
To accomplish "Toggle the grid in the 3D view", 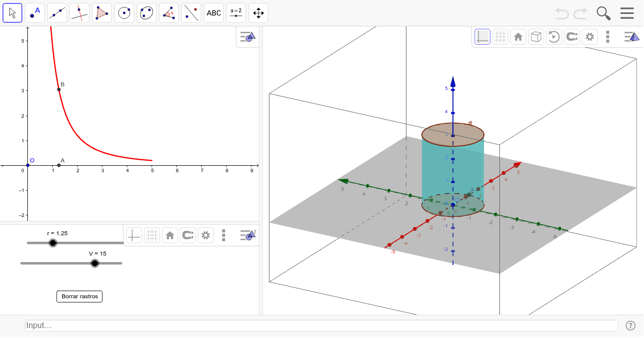I will click(x=500, y=36).
